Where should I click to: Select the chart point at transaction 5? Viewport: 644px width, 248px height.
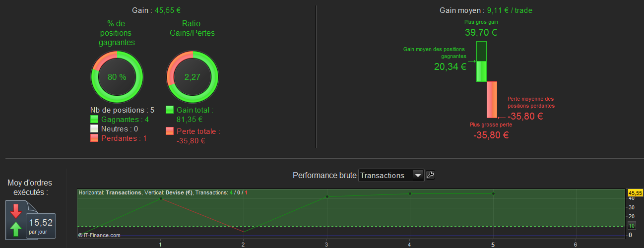[x=493, y=193]
